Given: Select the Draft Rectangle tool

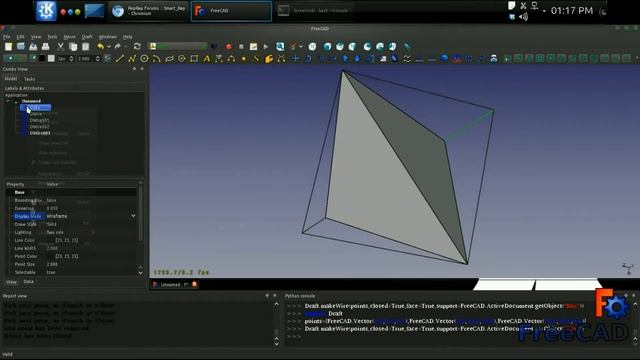Looking at the screenshot, I should click(x=194, y=59).
